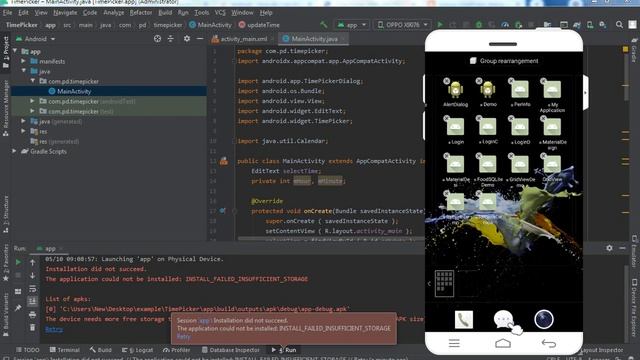Open the Structure sidebar tab
Screen dimensions: 640x360
pyautogui.click(x=6, y=214)
